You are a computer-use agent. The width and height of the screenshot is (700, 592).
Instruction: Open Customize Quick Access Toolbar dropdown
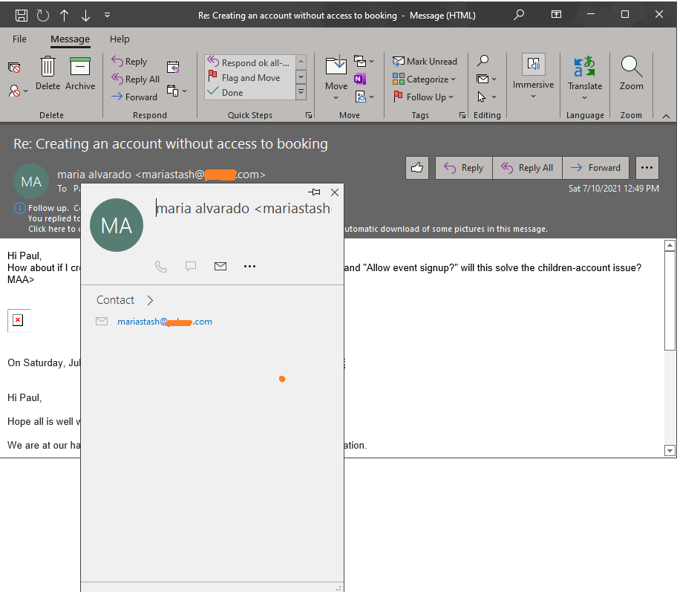pyautogui.click(x=107, y=15)
